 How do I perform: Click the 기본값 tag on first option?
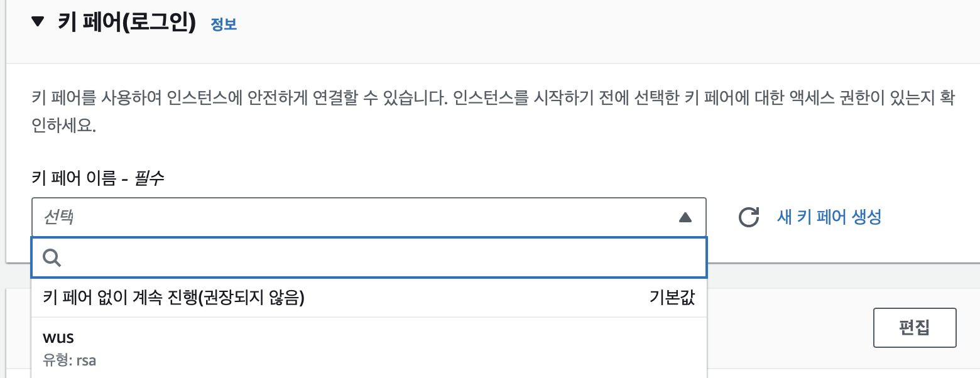[x=672, y=298]
